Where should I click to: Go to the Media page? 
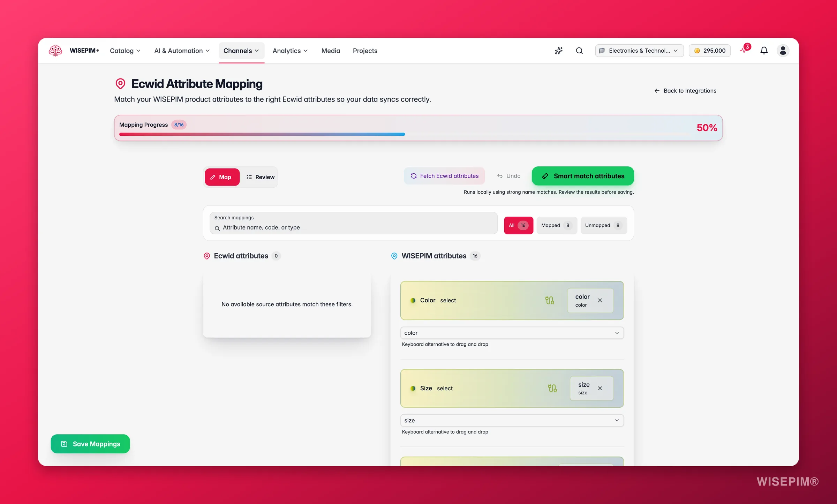(331, 51)
